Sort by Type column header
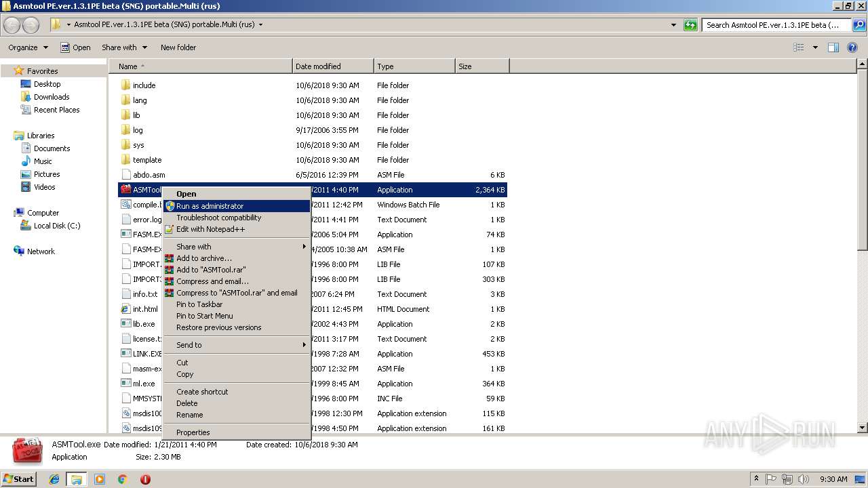This screenshot has width=868, height=488. 414,66
